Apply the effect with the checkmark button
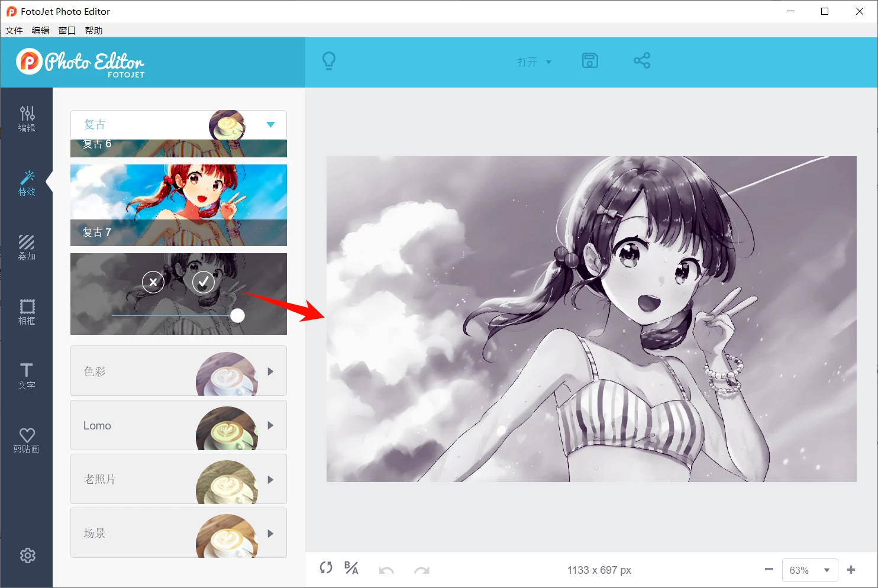The width and height of the screenshot is (878, 588). point(204,282)
